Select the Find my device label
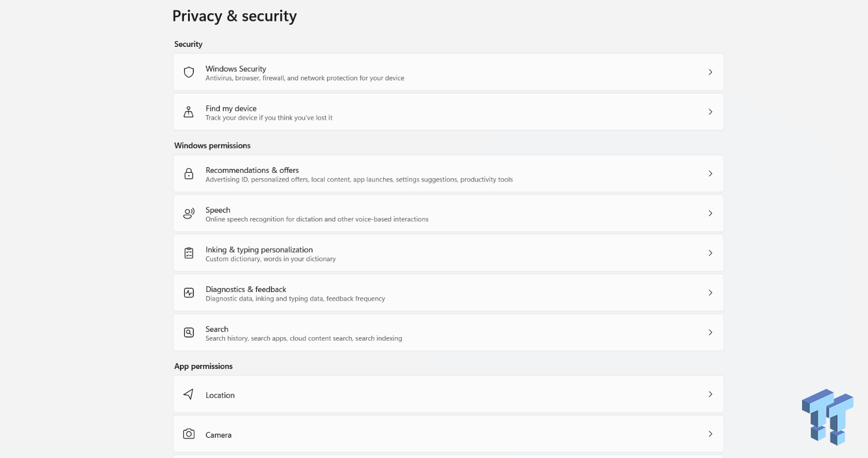 (231, 108)
